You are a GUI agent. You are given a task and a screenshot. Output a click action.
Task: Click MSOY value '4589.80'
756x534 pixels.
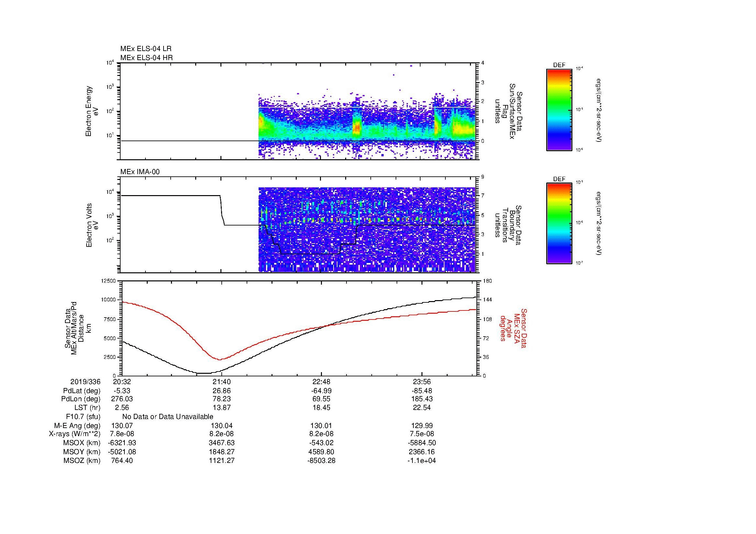321,452
